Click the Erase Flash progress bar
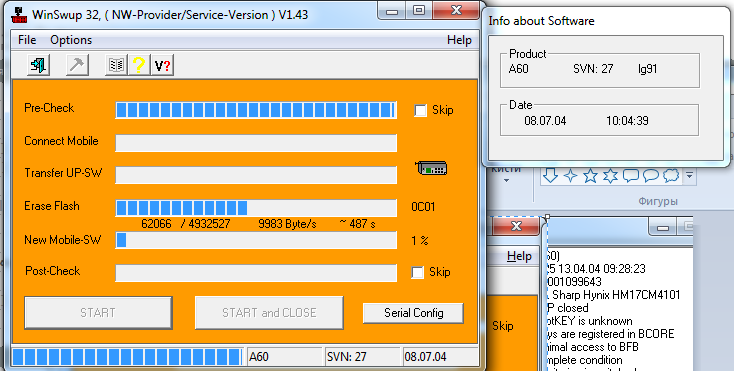734x371 pixels. (x=256, y=208)
